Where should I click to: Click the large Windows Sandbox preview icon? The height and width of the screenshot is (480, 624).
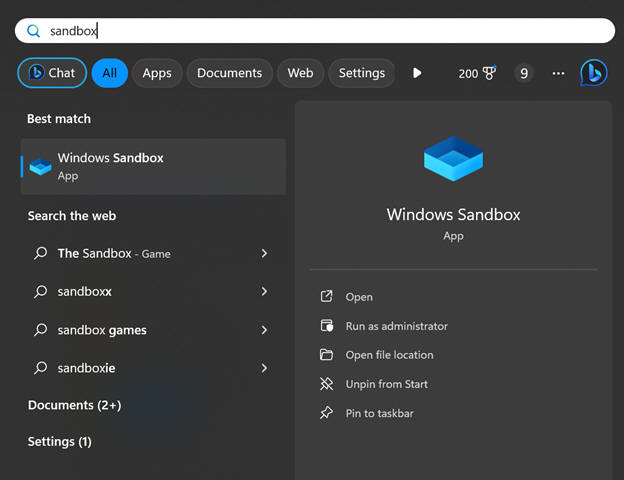[453, 158]
